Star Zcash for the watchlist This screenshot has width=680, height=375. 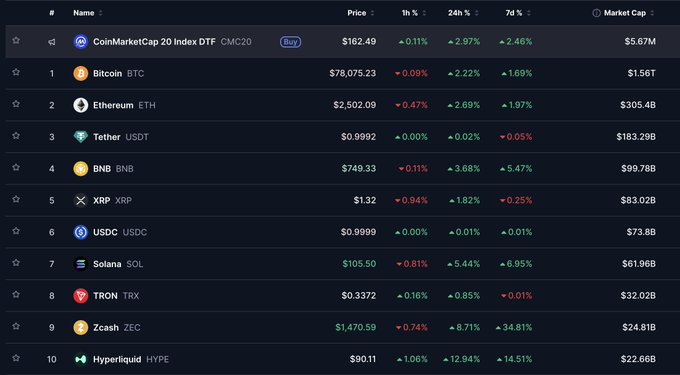[16, 326]
